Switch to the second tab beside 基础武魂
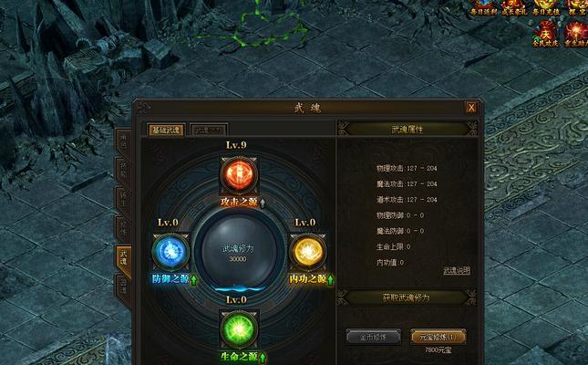The image size is (588, 365). coord(209,130)
